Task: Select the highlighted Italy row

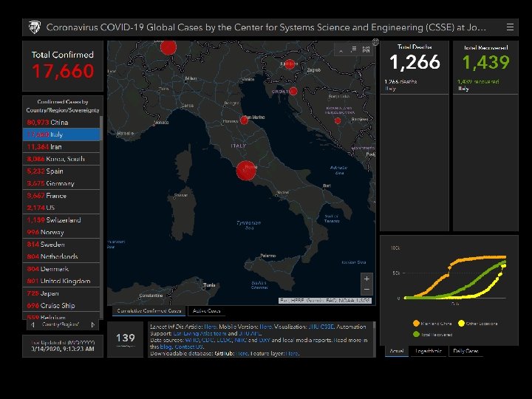Action: pyautogui.click(x=61, y=134)
